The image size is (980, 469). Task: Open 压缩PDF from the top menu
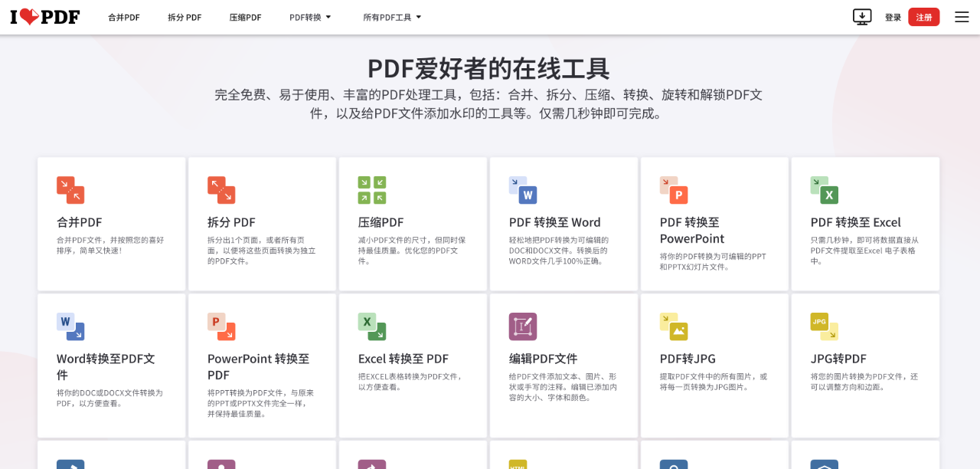tap(245, 16)
